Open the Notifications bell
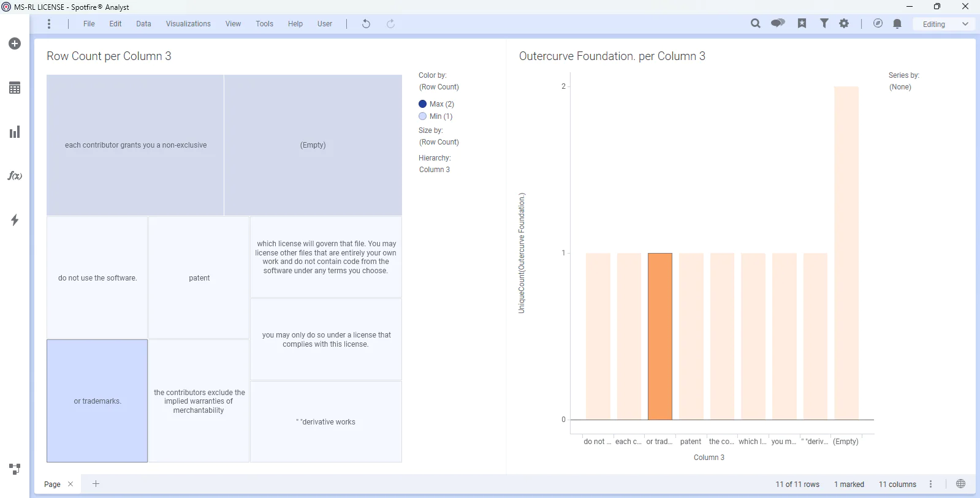 (897, 24)
